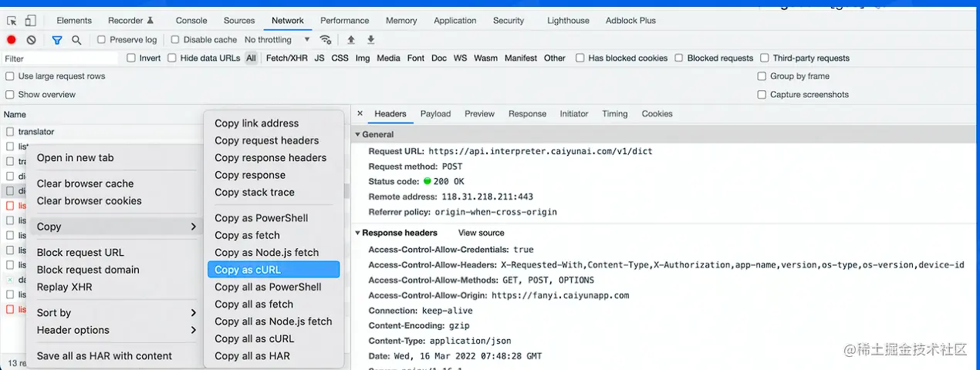Screen dimensions: 980x370
Task: Select the translator request row
Action: coord(103,132)
